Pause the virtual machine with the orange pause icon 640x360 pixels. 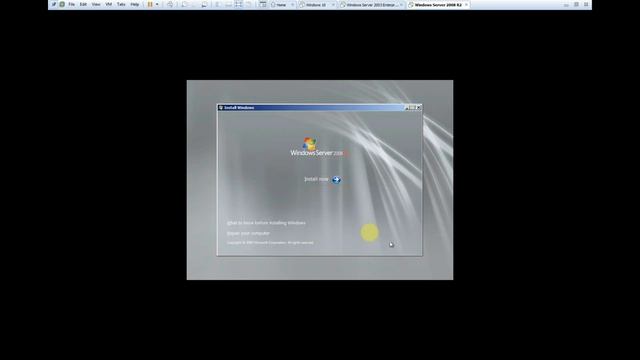point(150,4)
